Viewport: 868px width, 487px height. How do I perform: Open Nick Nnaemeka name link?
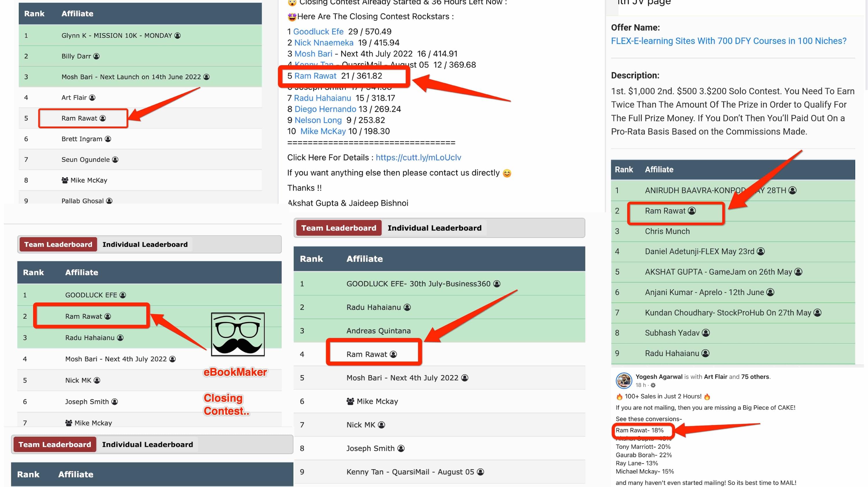point(323,43)
